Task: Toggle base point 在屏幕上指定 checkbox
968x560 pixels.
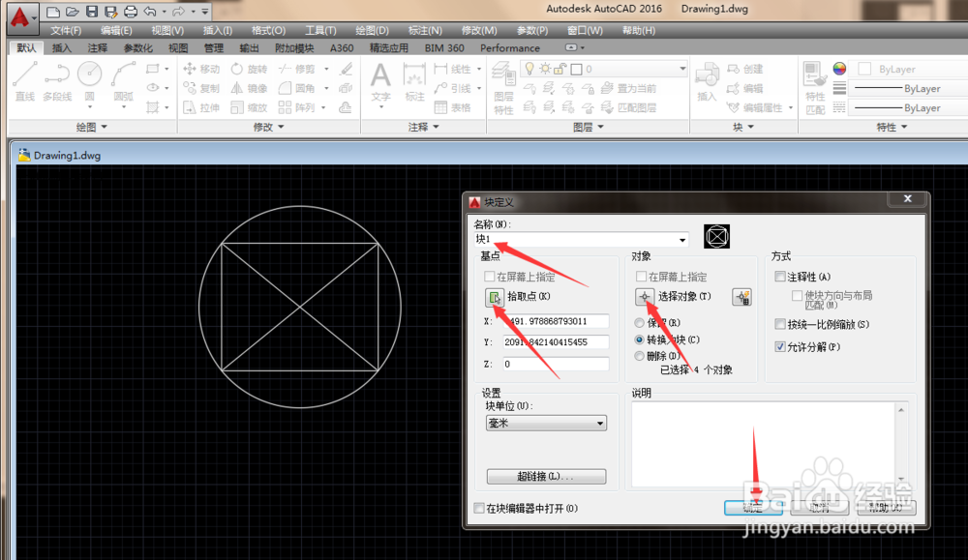Action: click(490, 277)
